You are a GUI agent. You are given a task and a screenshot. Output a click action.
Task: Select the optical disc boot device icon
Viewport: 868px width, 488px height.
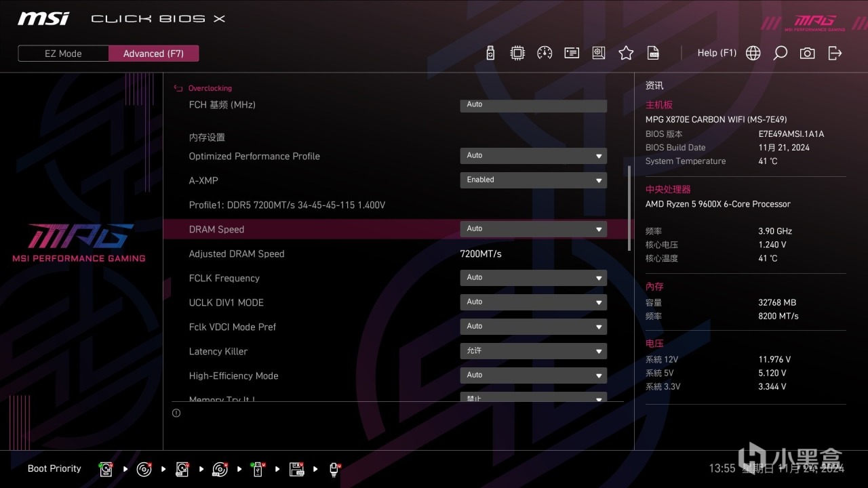point(144,469)
